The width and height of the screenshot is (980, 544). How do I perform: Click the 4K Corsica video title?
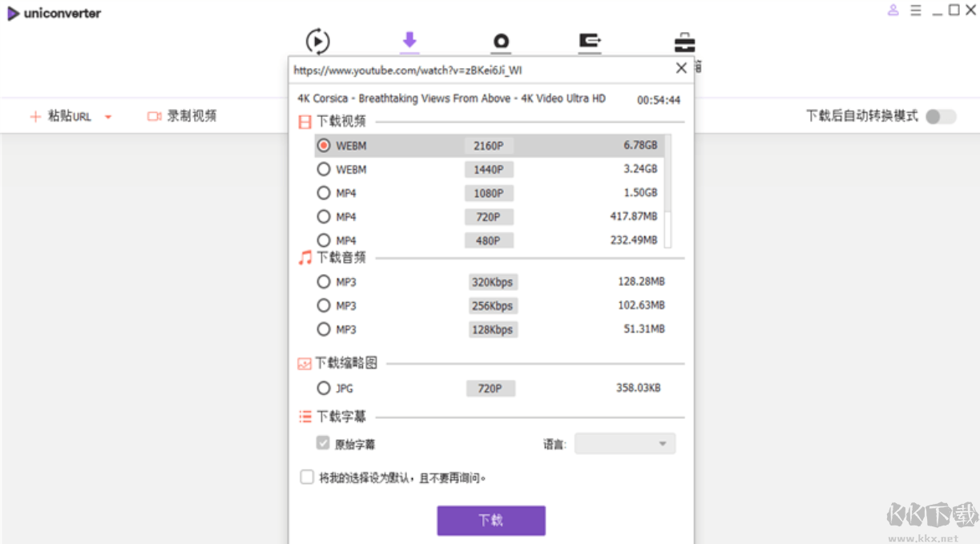point(451,99)
